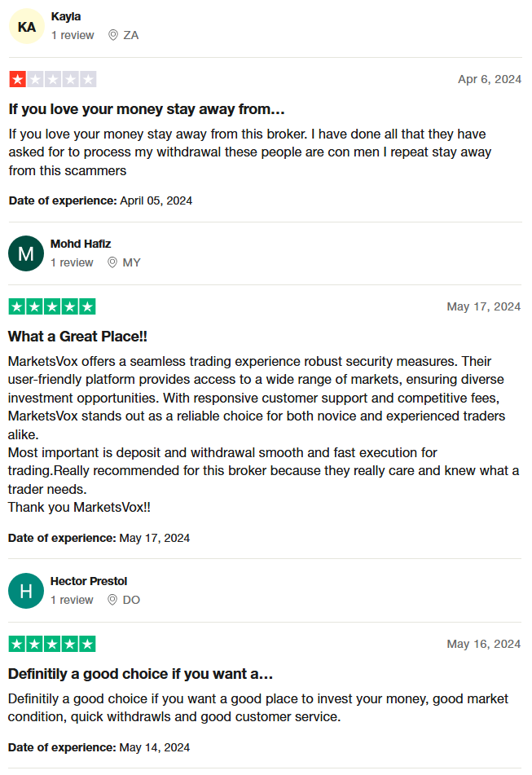Image resolution: width=532 pixels, height=775 pixels.
Task: Open Hector Prestol's profile name link
Action: point(89,581)
